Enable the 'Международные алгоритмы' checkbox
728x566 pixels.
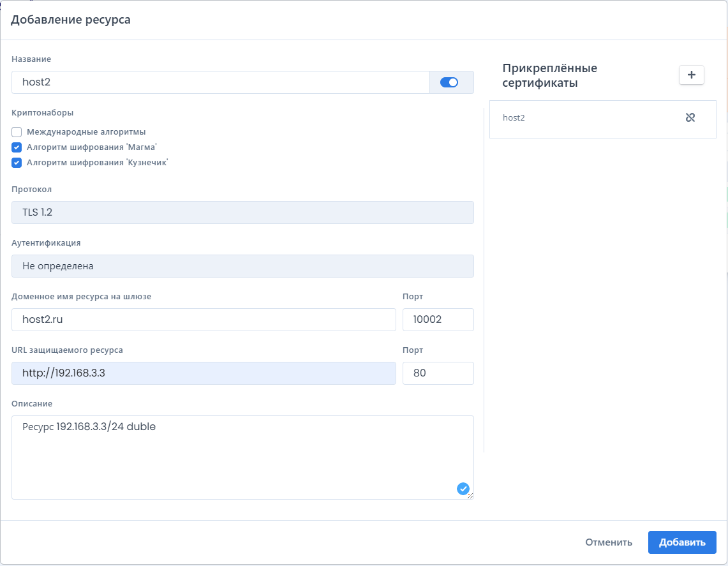coord(17,132)
